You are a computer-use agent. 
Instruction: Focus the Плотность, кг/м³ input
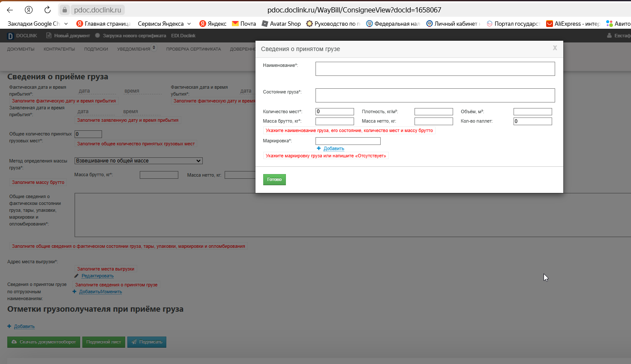(434, 111)
